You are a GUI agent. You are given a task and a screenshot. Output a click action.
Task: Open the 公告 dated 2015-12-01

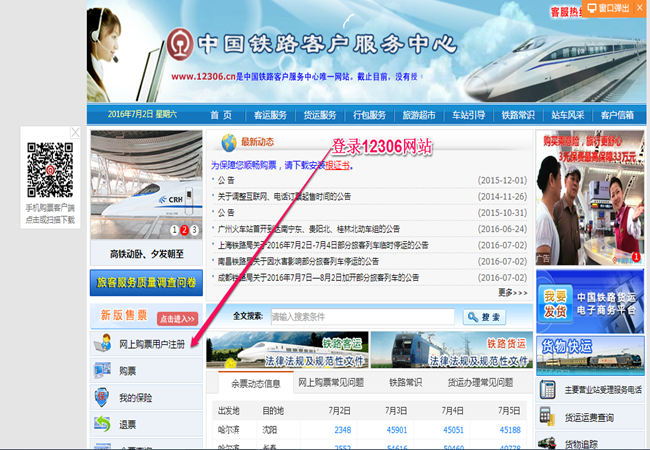(x=226, y=180)
